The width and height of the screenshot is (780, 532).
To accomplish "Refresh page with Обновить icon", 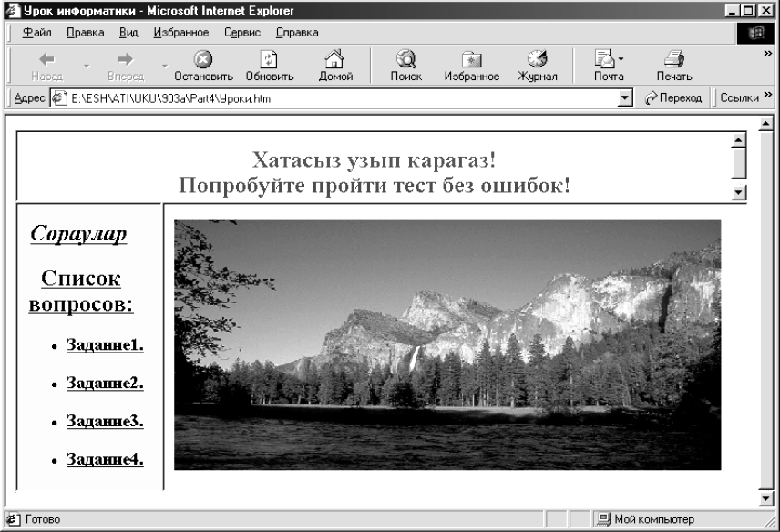I will coord(269,59).
